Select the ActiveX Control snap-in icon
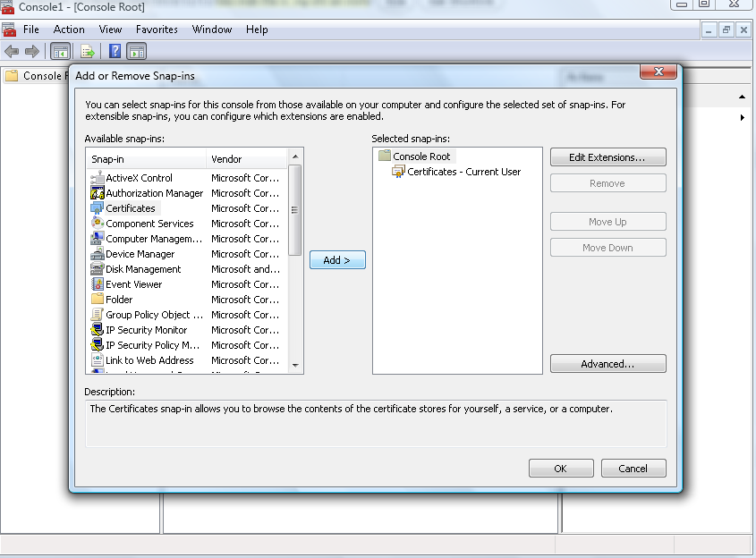This screenshot has height=558, width=756. [x=98, y=178]
